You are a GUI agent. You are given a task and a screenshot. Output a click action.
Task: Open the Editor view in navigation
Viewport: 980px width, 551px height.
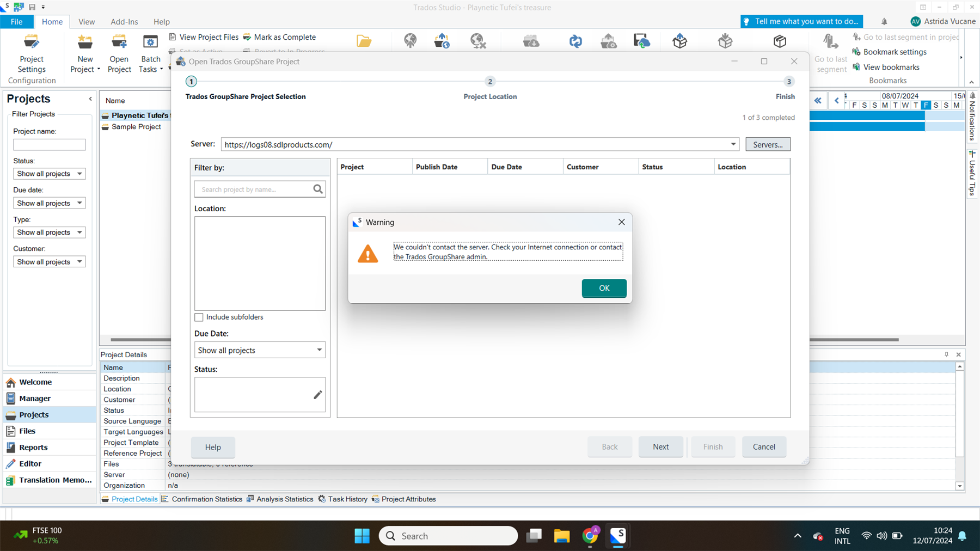point(49,464)
